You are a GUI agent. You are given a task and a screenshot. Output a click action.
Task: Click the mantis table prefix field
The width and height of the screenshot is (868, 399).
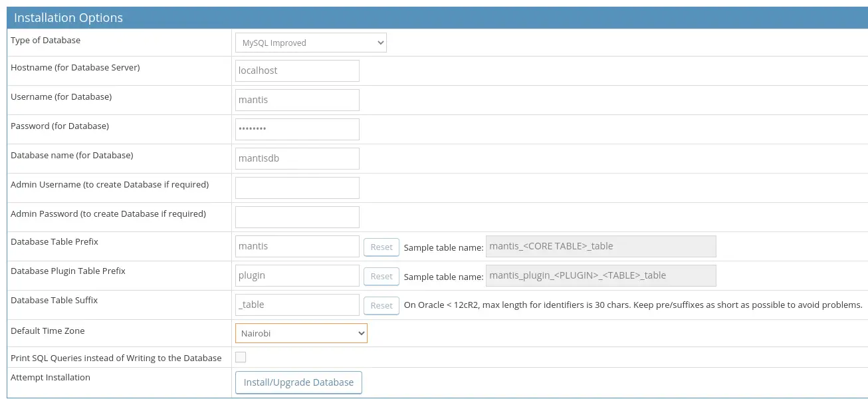coord(296,246)
